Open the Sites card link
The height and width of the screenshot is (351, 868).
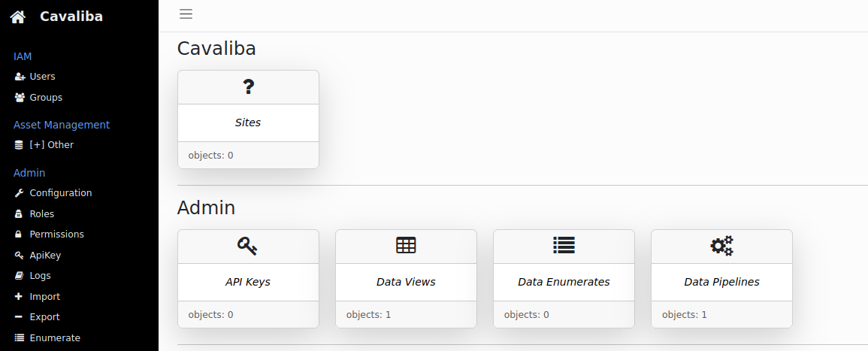click(x=248, y=123)
